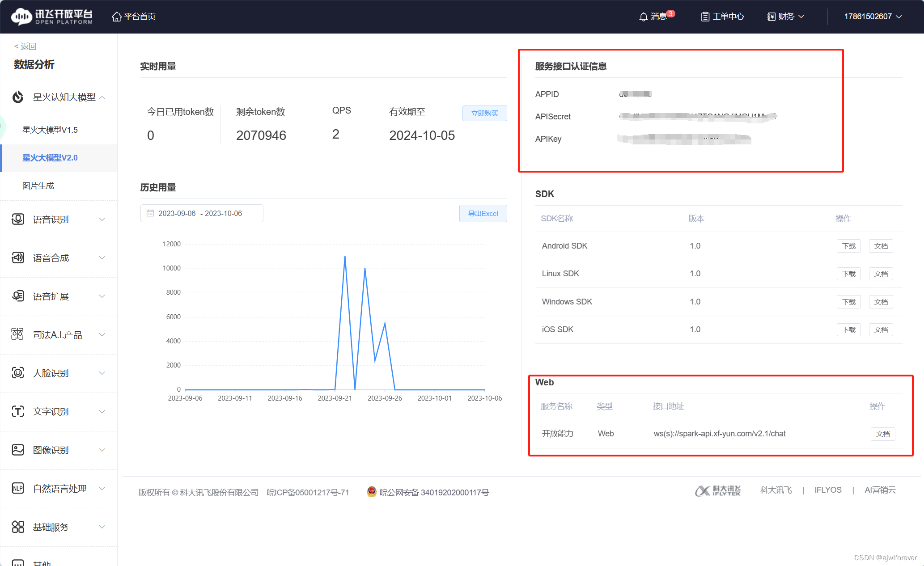Open the 财务 dropdown arrow
Screen dimensions: 924x566
(801, 17)
